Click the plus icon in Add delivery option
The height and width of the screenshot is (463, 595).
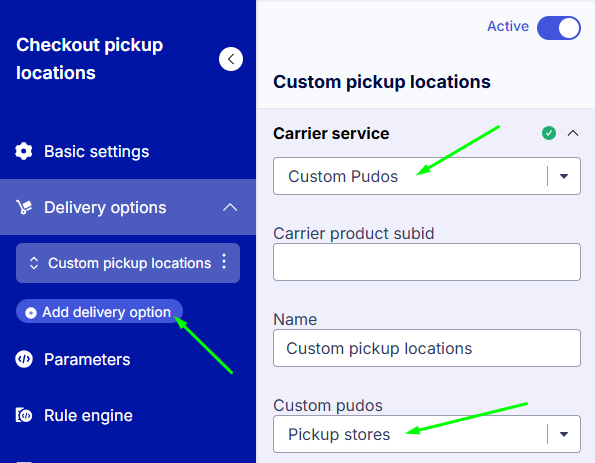click(31, 312)
